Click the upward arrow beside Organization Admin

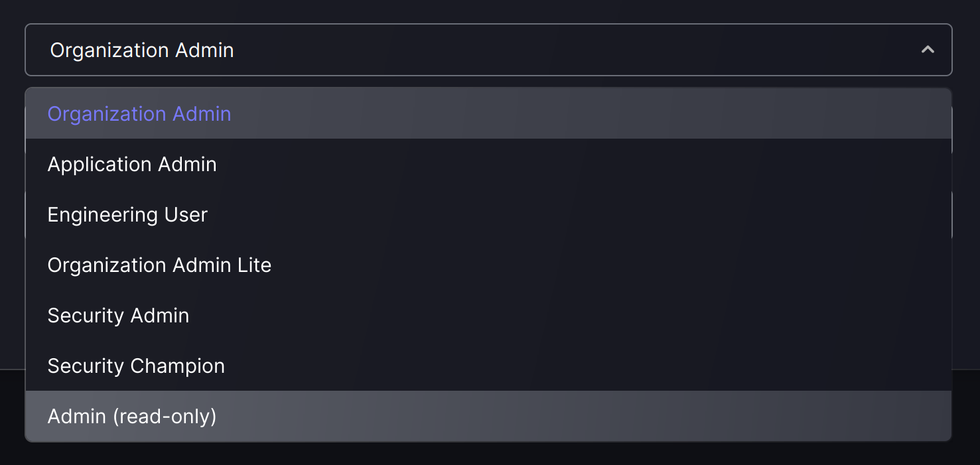point(928,50)
